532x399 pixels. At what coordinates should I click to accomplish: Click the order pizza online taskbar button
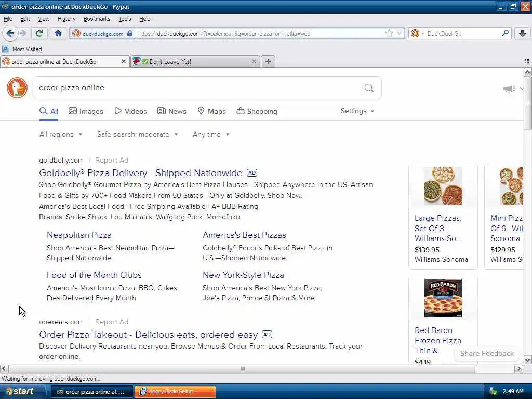point(91,392)
